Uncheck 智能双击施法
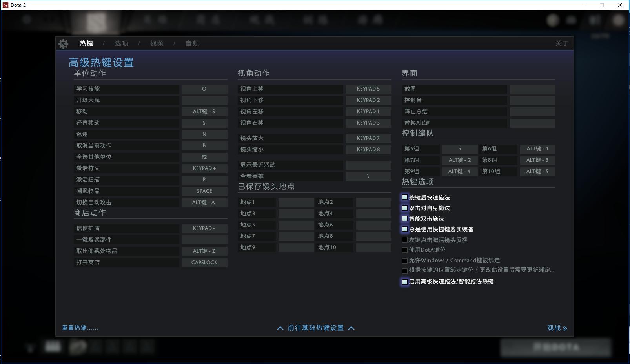Viewport: 630px width, 364px height. coord(404,219)
